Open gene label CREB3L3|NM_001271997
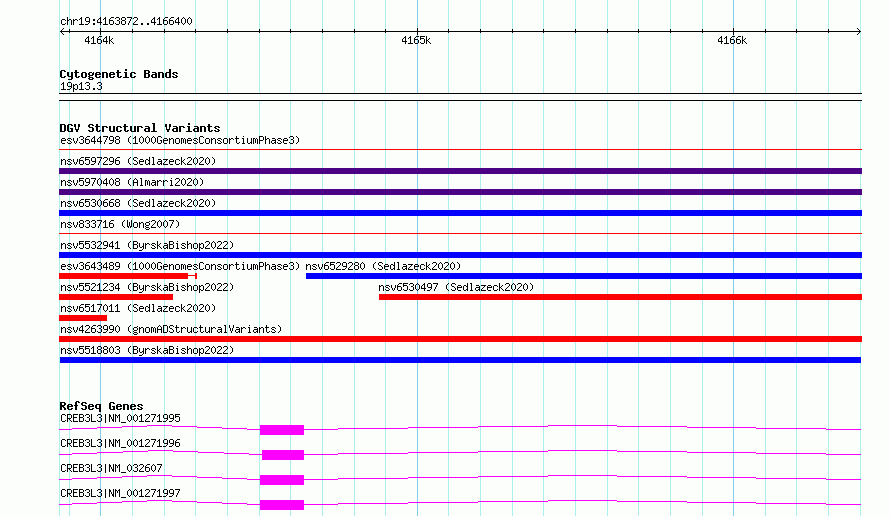Image resolution: width=890 pixels, height=516 pixels. coord(120,493)
